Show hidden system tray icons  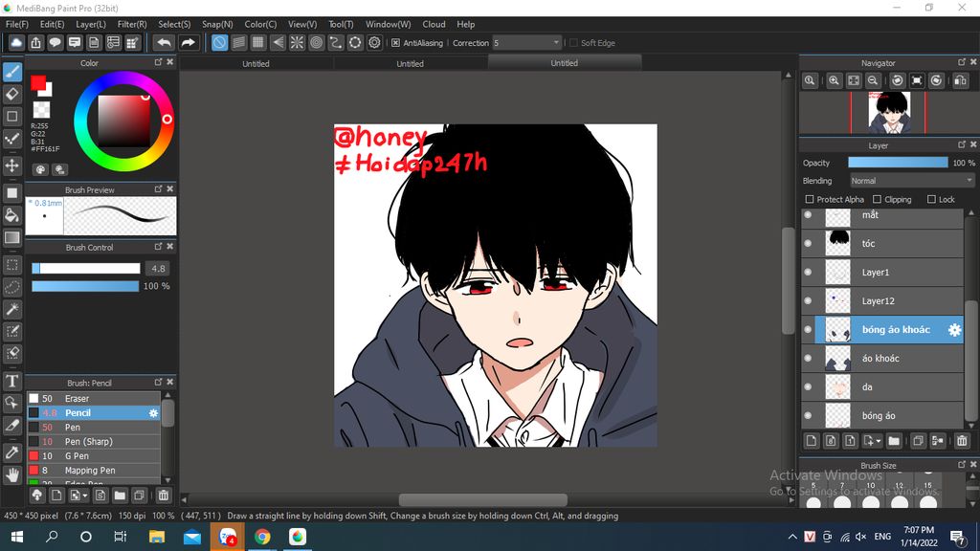(791, 537)
